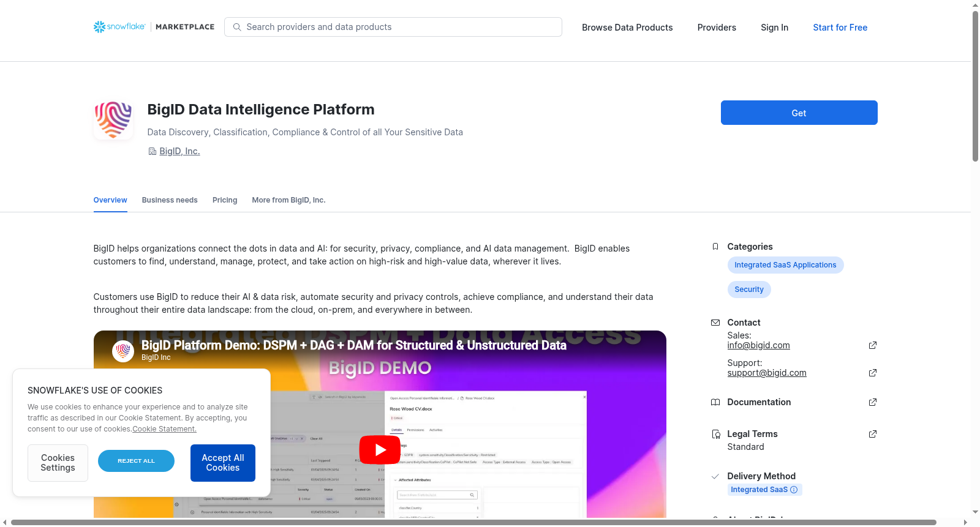Click the Contact envelope icon

715,323
